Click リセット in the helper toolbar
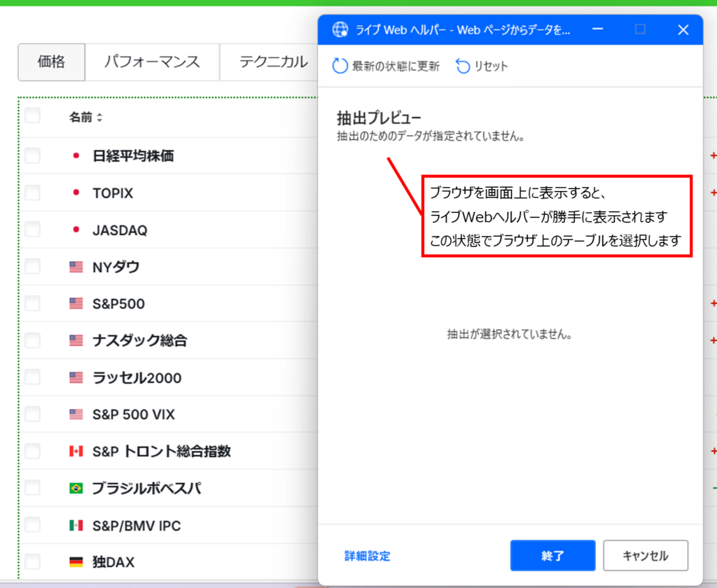This screenshot has height=588, width=717. [482, 66]
